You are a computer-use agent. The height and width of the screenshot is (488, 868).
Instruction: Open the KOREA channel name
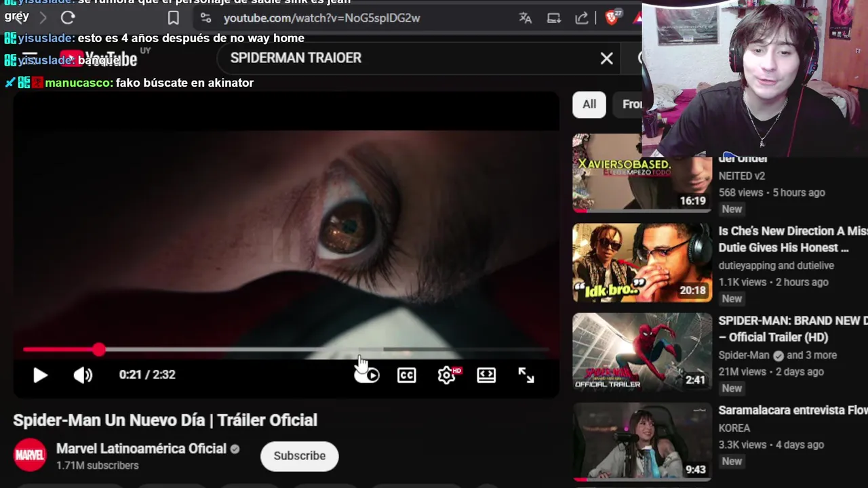(734, 428)
